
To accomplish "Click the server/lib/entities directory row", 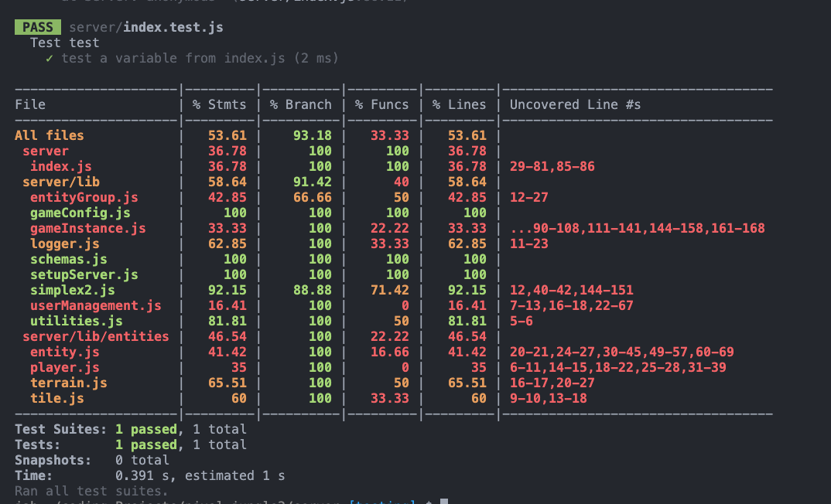I will pos(95,336).
